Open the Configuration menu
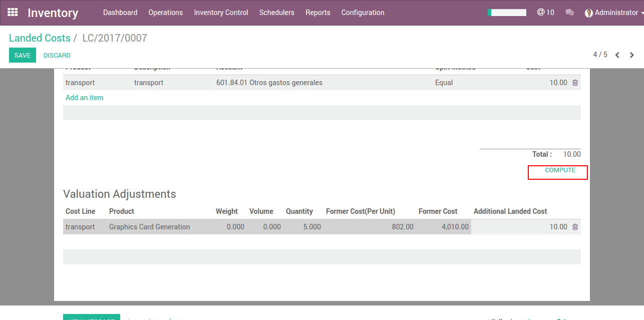Screen dimensions: 644x320 point(363,13)
